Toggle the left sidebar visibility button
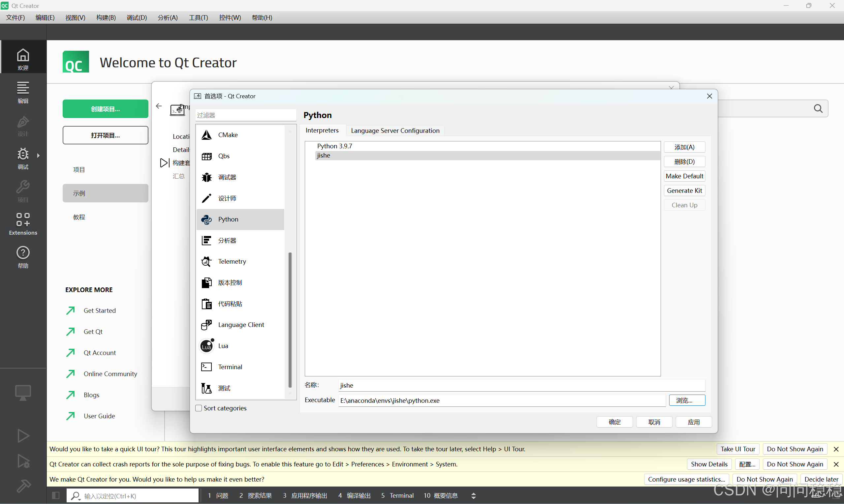844x504 pixels. (x=56, y=495)
